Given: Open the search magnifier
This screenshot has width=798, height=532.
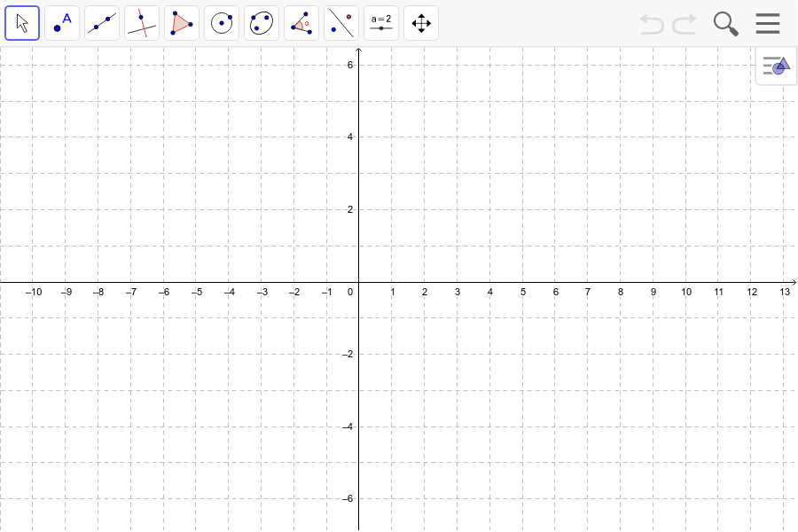Looking at the screenshot, I should 725,24.
